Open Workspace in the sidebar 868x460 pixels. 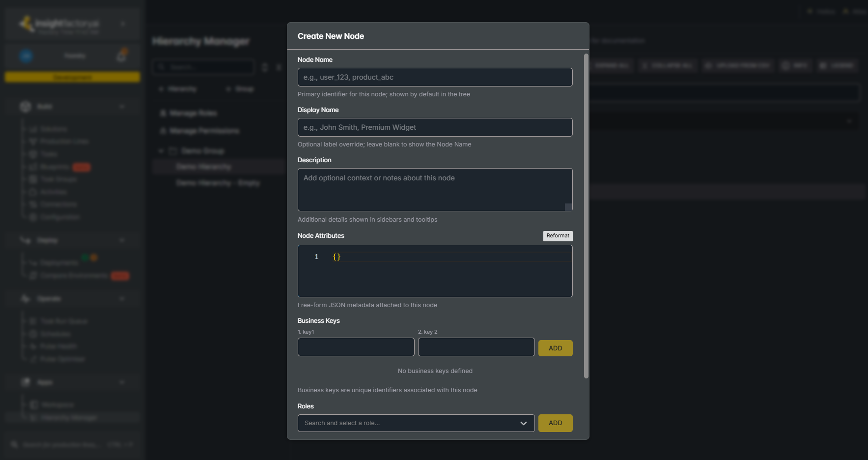tap(52, 405)
